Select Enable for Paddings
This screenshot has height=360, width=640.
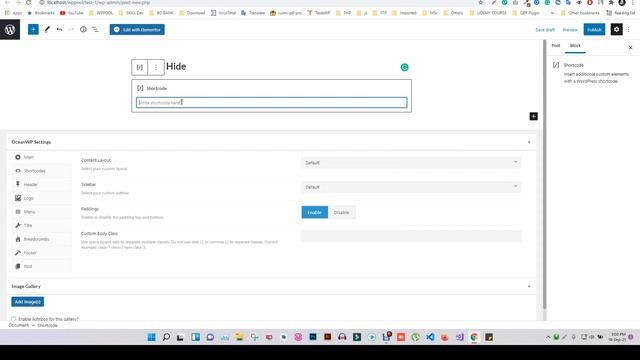[x=314, y=212]
